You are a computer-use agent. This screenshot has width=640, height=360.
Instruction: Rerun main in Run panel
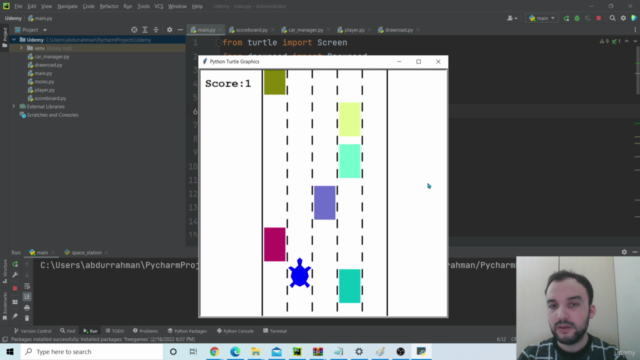click(x=15, y=264)
